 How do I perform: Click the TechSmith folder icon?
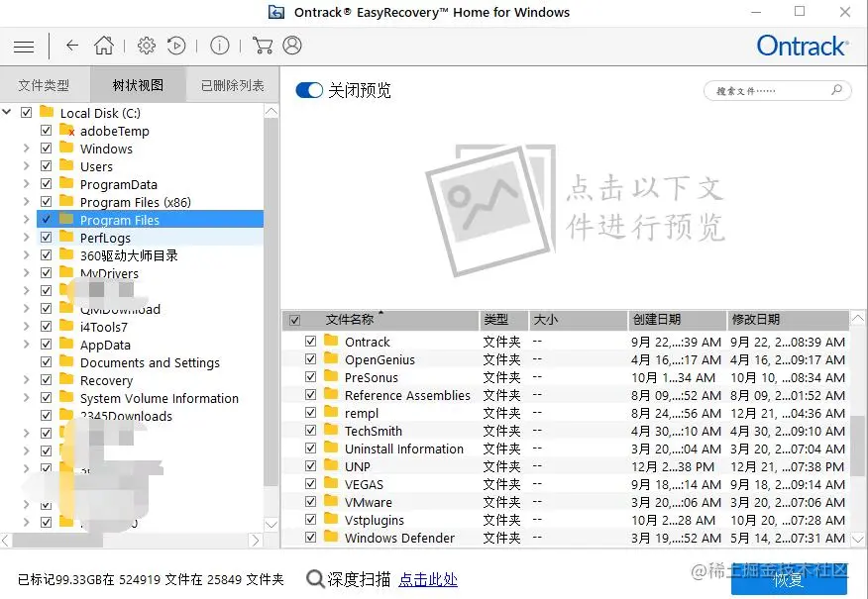[x=331, y=429]
